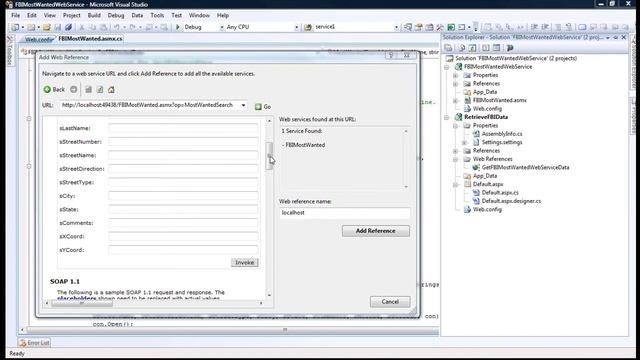Click the Cancel button
This screenshot has width=640, height=360.
[390, 302]
